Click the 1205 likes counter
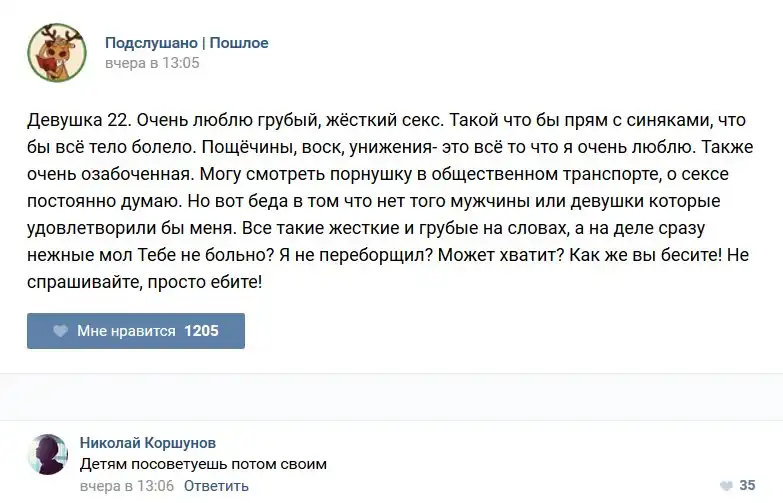 (201, 331)
